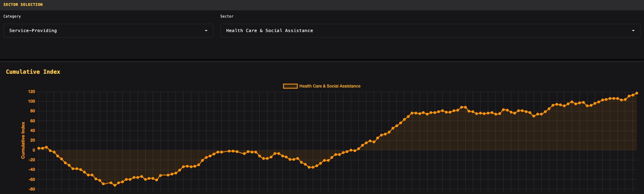Click the Category field label
644x194 pixels.
[x=12, y=16]
